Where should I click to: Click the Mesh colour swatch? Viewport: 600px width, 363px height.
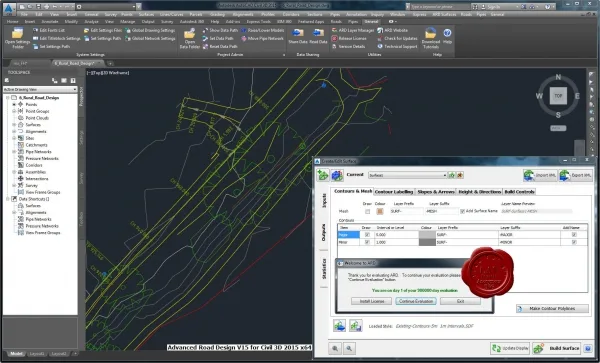(380, 211)
